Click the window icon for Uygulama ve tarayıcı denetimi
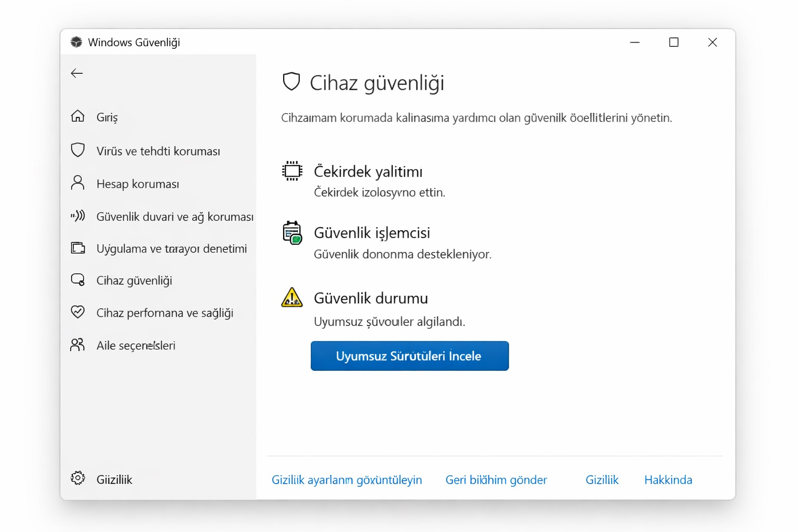 pyautogui.click(x=78, y=248)
